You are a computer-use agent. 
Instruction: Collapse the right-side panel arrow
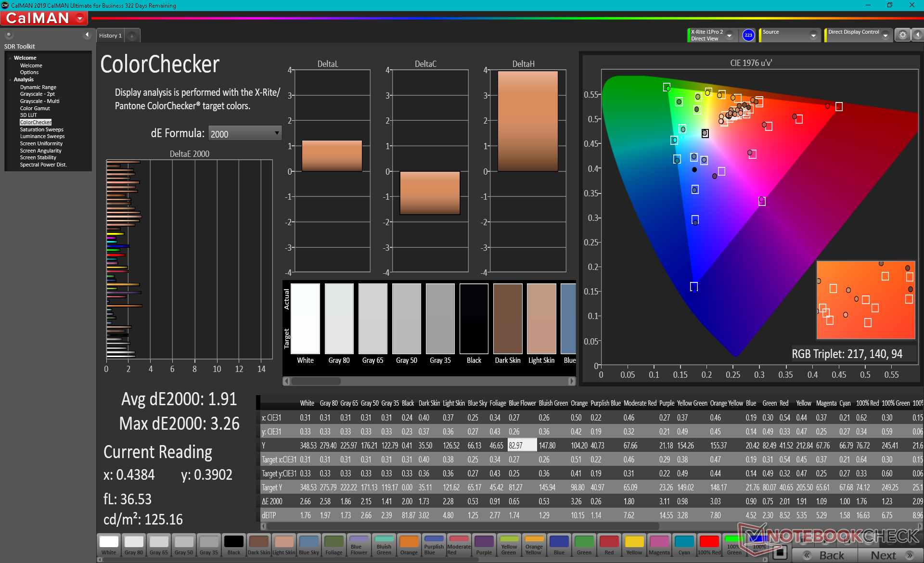click(x=918, y=35)
